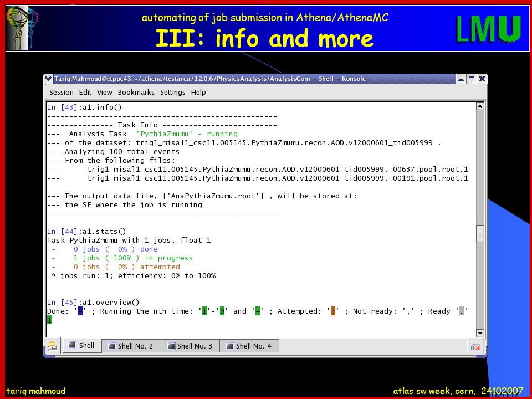The width and height of the screenshot is (532, 399).
Task: Click the terminal icon on Shell No. 3 tab
Action: pos(171,346)
